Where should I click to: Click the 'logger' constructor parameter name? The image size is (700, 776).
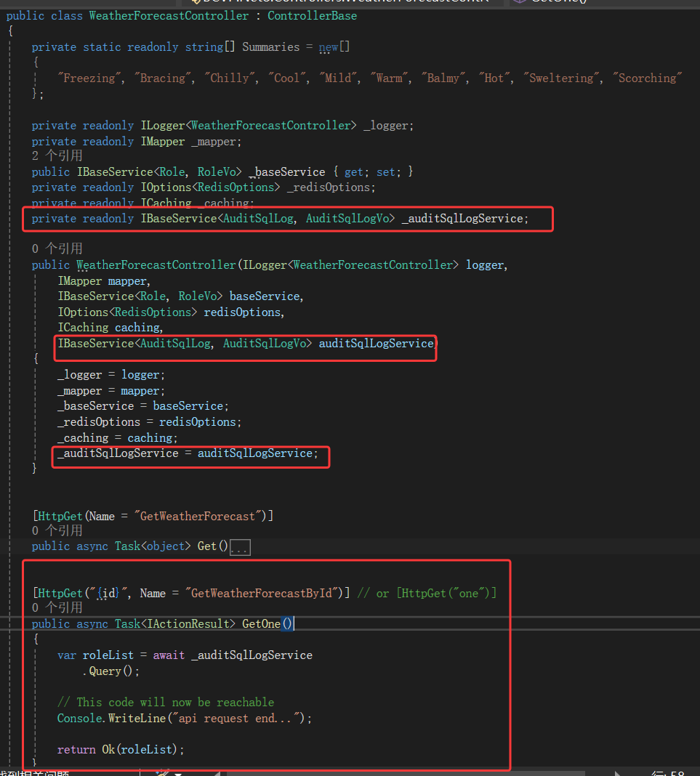click(x=485, y=265)
